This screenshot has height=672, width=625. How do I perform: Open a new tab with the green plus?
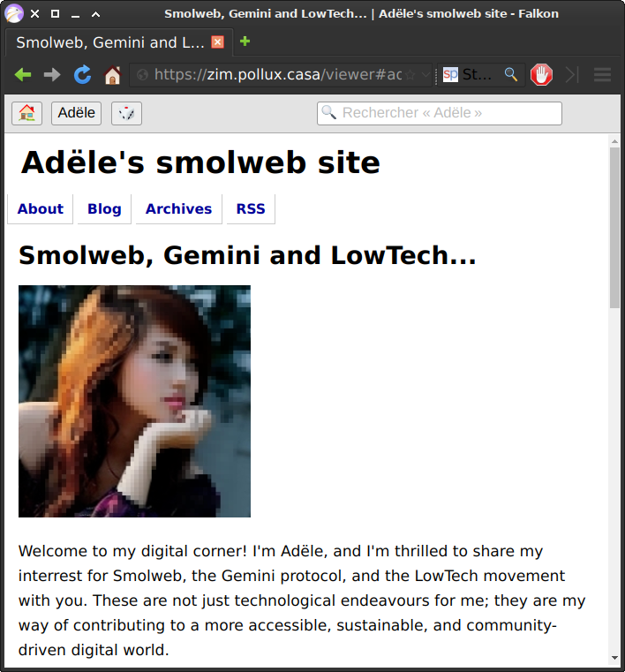point(245,42)
